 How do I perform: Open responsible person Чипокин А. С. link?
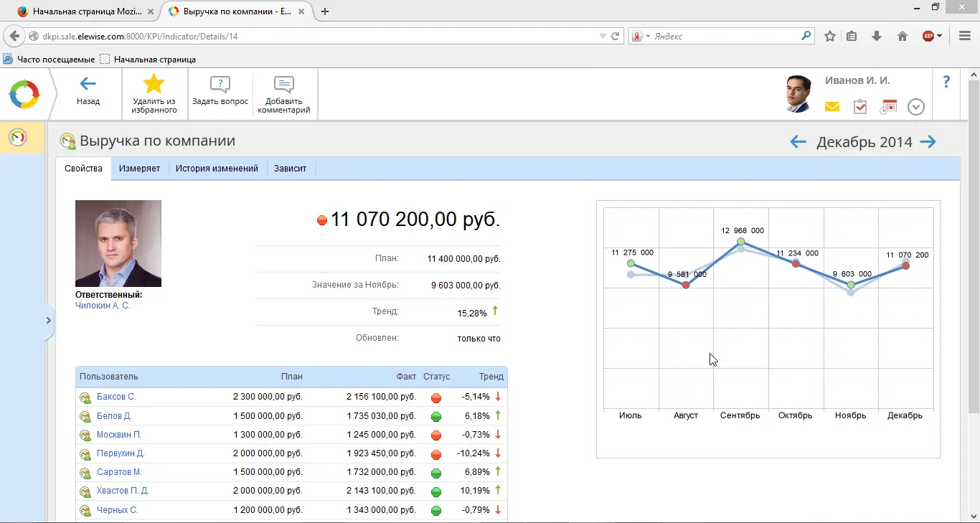[x=103, y=306]
